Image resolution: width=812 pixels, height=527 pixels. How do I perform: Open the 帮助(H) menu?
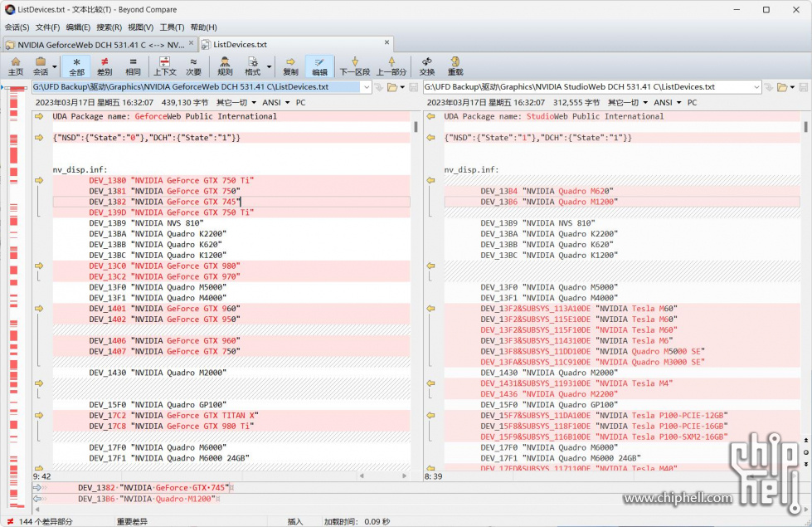203,27
